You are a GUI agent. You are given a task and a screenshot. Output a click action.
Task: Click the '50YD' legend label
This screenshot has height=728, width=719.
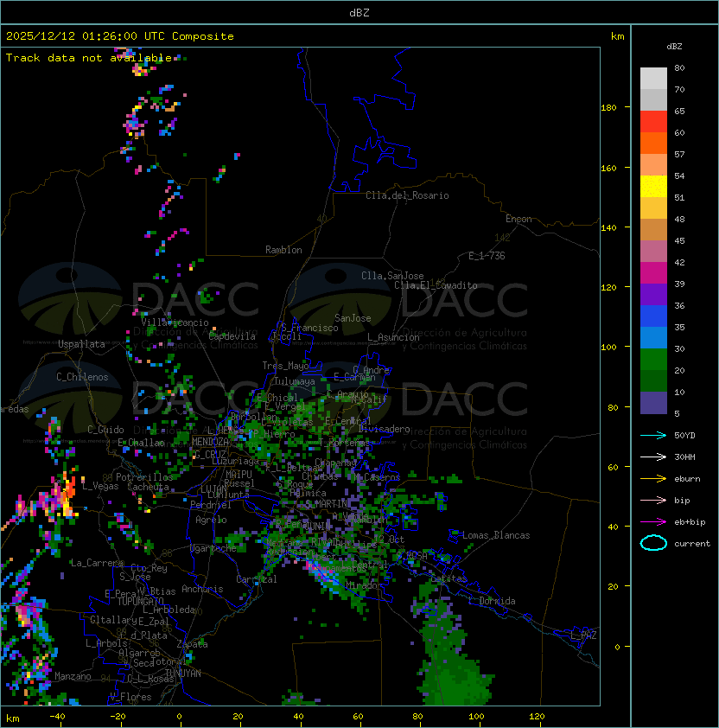[x=684, y=435]
